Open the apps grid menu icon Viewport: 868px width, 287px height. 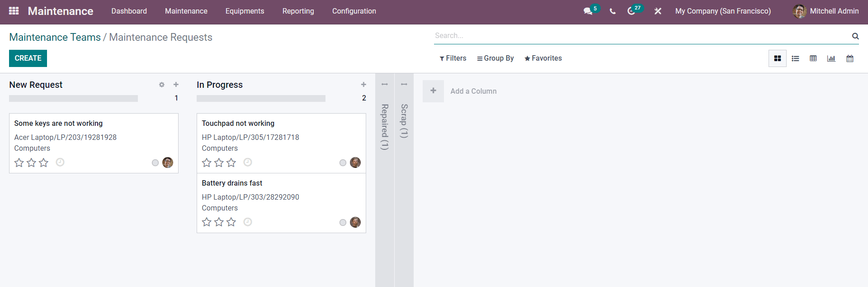[x=14, y=11]
